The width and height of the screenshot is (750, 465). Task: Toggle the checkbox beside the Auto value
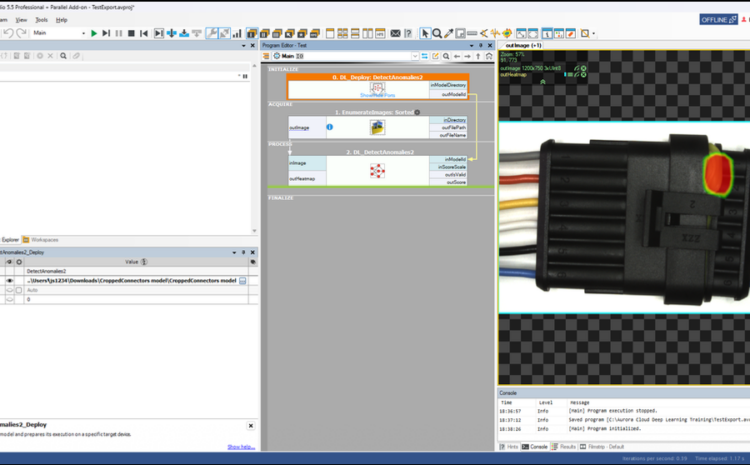[x=18, y=290]
